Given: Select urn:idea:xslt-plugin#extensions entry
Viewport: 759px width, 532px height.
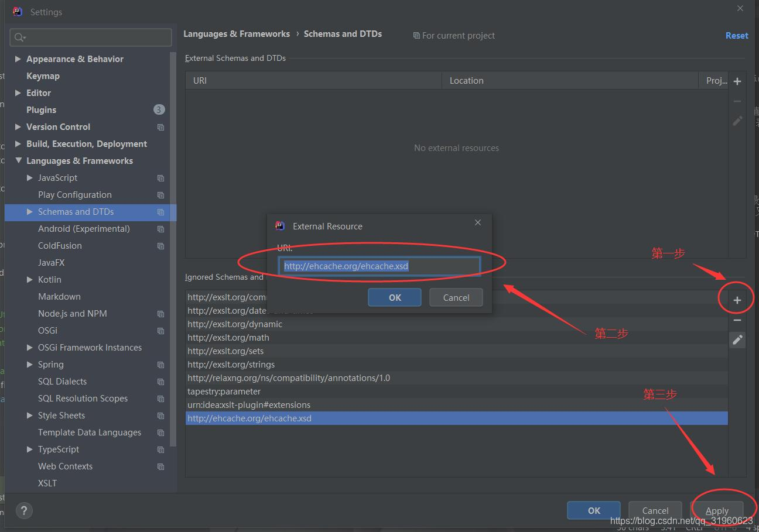Looking at the screenshot, I should click(x=457, y=405).
